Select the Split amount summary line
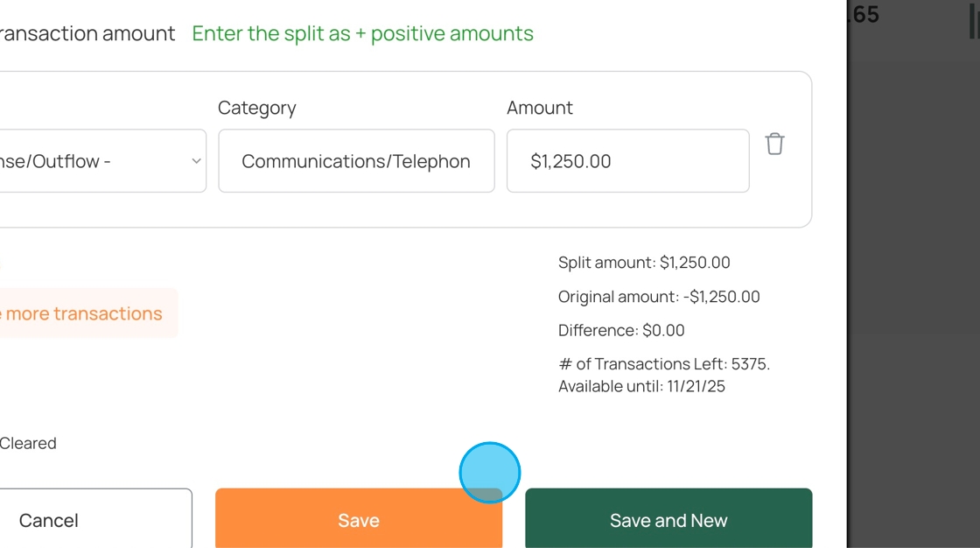Screen dimensions: 980x548 [x=644, y=263]
